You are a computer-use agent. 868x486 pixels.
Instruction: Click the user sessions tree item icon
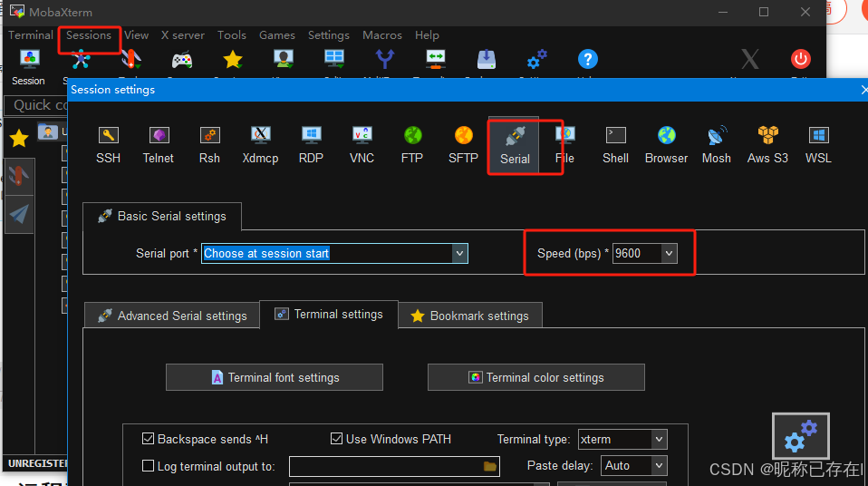pos(48,131)
